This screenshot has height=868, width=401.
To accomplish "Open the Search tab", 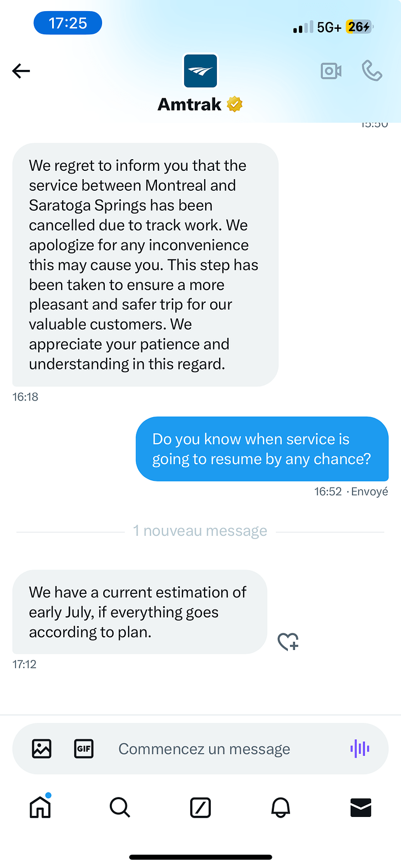I will click(x=120, y=808).
